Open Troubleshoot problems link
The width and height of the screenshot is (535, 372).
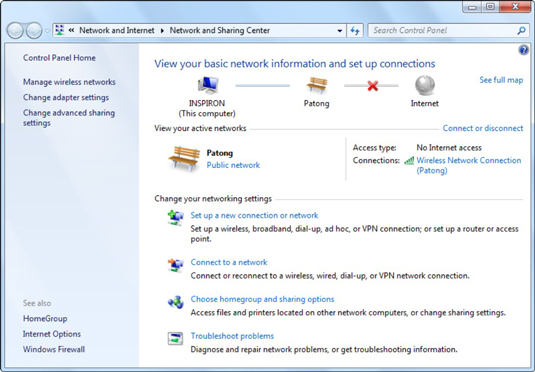[x=232, y=336]
